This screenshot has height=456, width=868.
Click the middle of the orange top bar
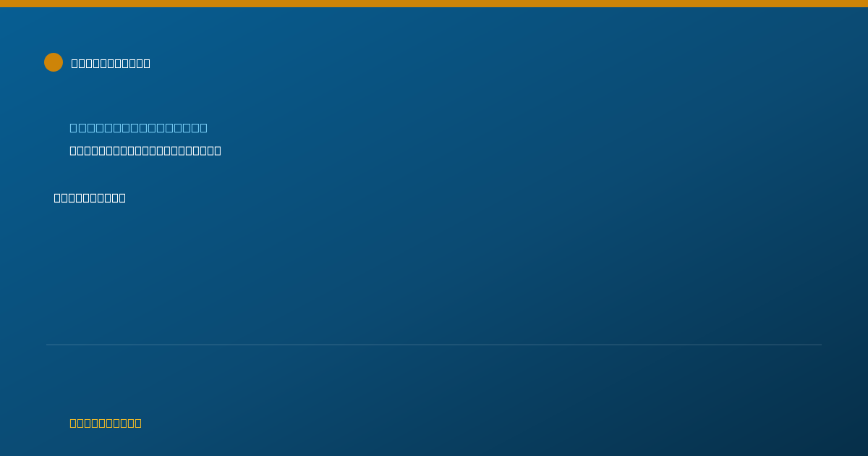[x=434, y=4]
